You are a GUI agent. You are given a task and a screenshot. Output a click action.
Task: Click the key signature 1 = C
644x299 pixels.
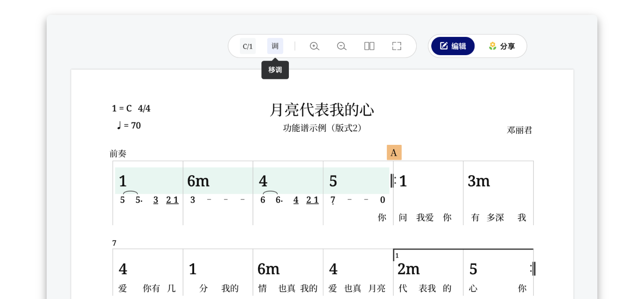[x=122, y=108]
